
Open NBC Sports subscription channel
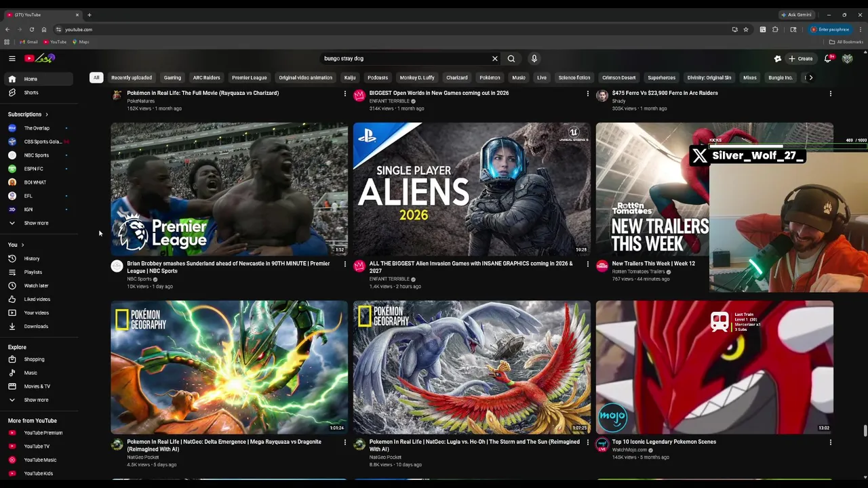click(x=39, y=155)
